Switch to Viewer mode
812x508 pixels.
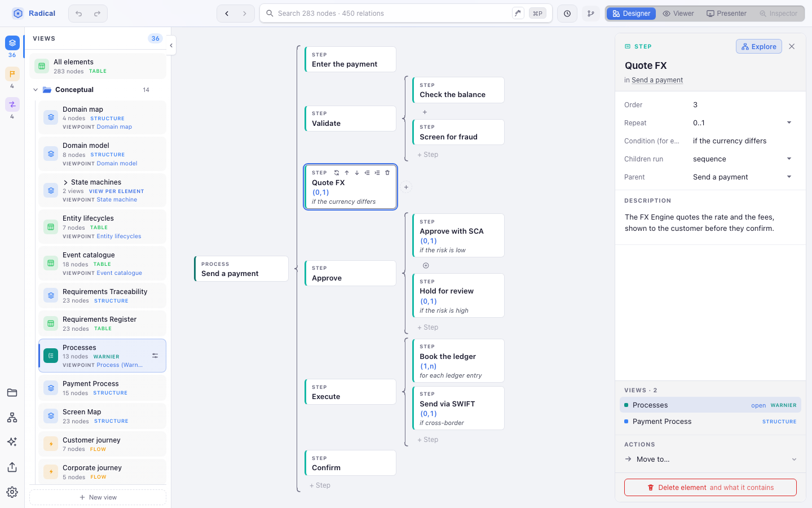pos(678,14)
